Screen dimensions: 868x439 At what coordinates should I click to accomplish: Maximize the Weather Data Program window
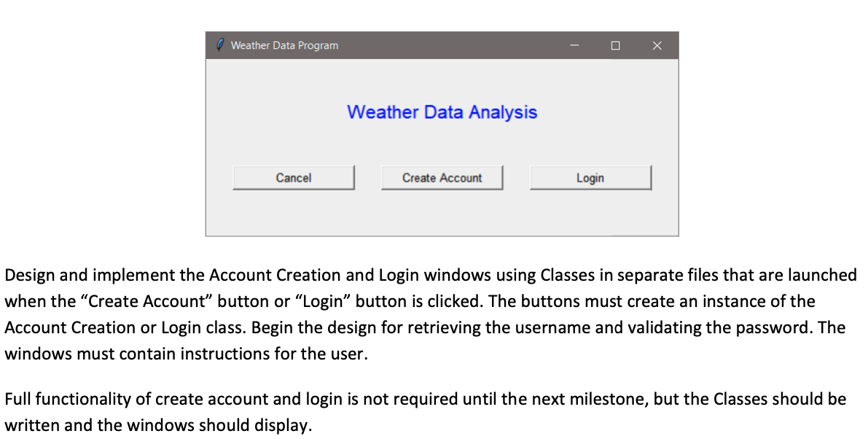pyautogui.click(x=615, y=44)
